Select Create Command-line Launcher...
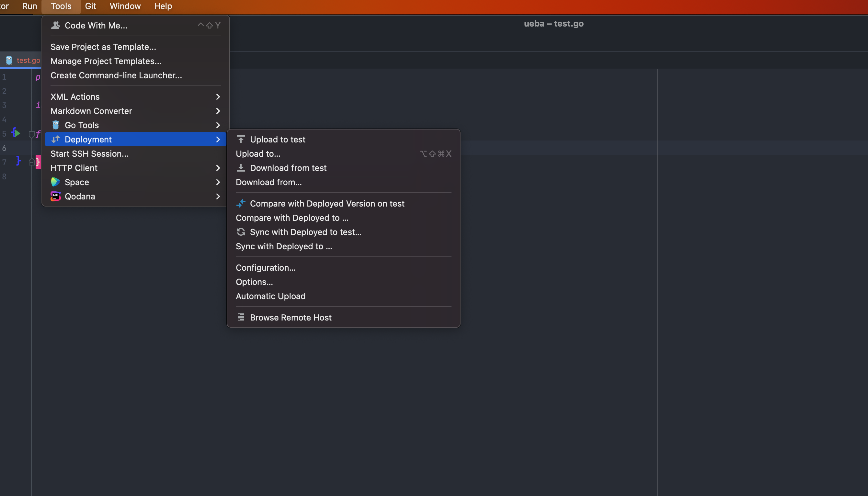Image resolution: width=868 pixels, height=496 pixels. (x=116, y=75)
